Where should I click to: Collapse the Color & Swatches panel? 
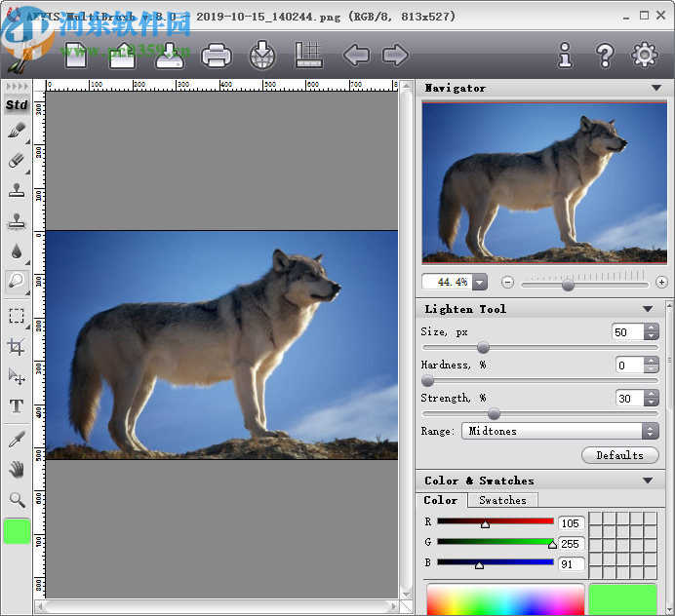click(648, 481)
